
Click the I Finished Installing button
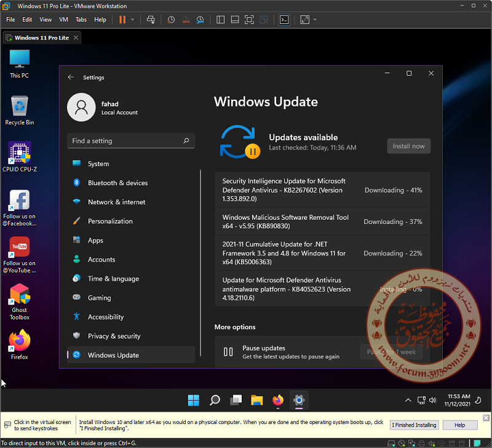[414, 425]
